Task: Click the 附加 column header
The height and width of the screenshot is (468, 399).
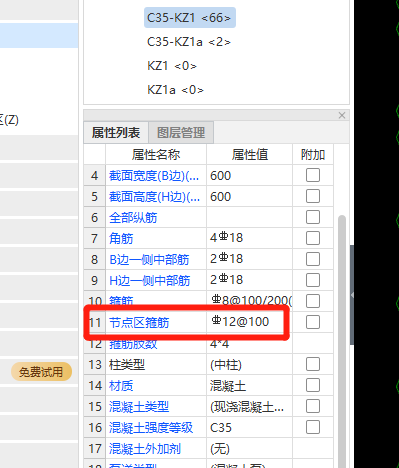Action: pyautogui.click(x=313, y=155)
